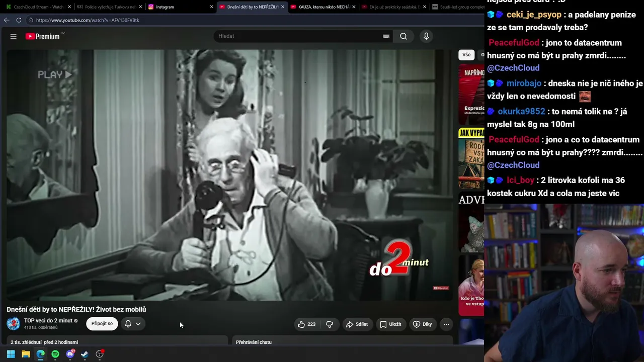644x362 pixels.
Task: Select the youtube.com address bar URL
Action: click(88, 20)
